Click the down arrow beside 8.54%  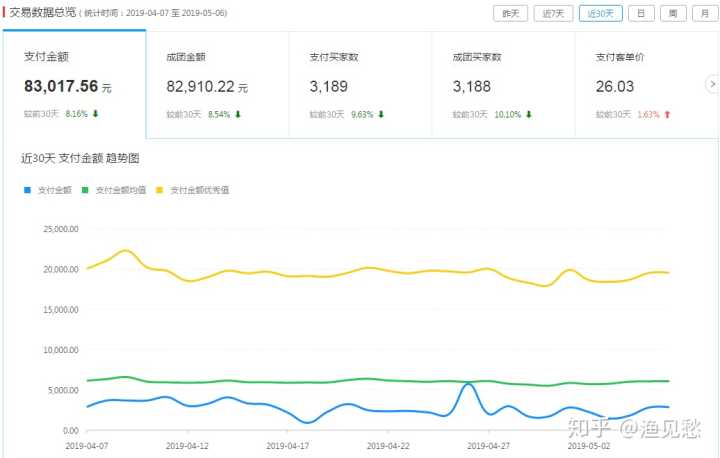click(x=238, y=114)
